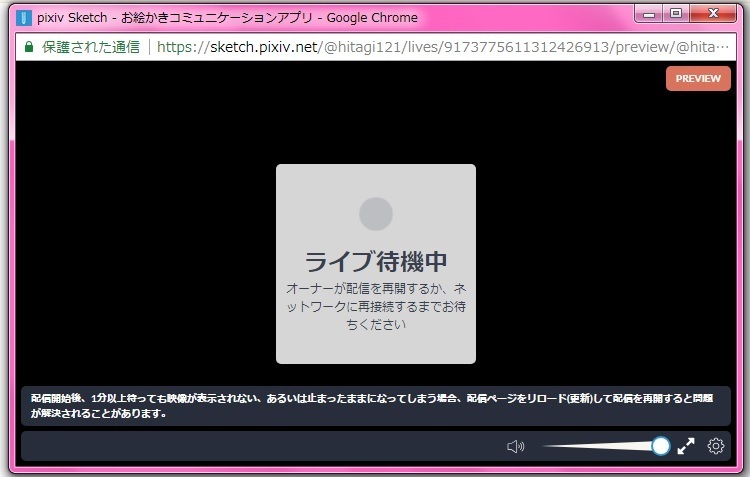
Task: Enter fullscreen with the expand arrows icon
Action: (686, 446)
